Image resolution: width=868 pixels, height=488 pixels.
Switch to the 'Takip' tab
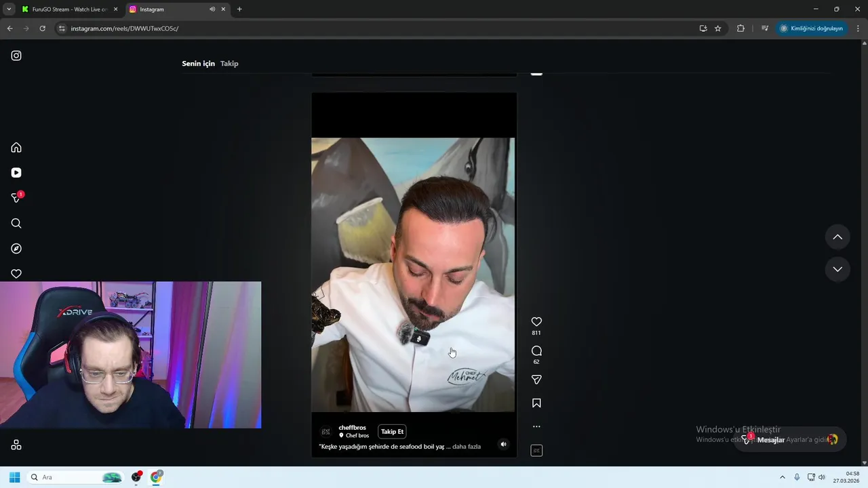coord(229,64)
